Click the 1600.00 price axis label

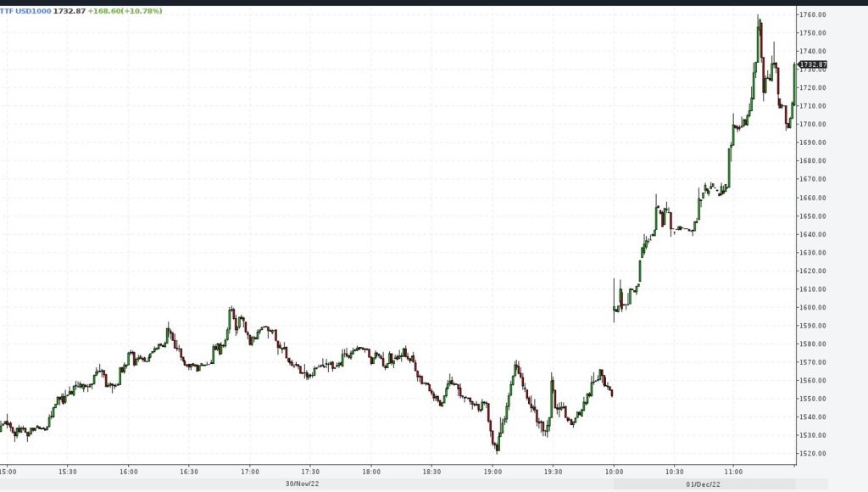tap(813, 308)
